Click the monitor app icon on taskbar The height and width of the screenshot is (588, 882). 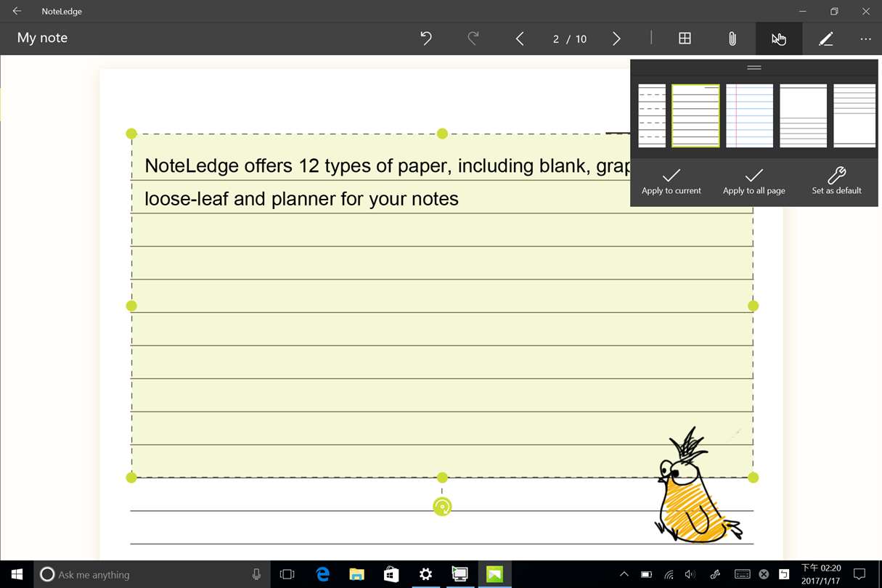(460, 574)
